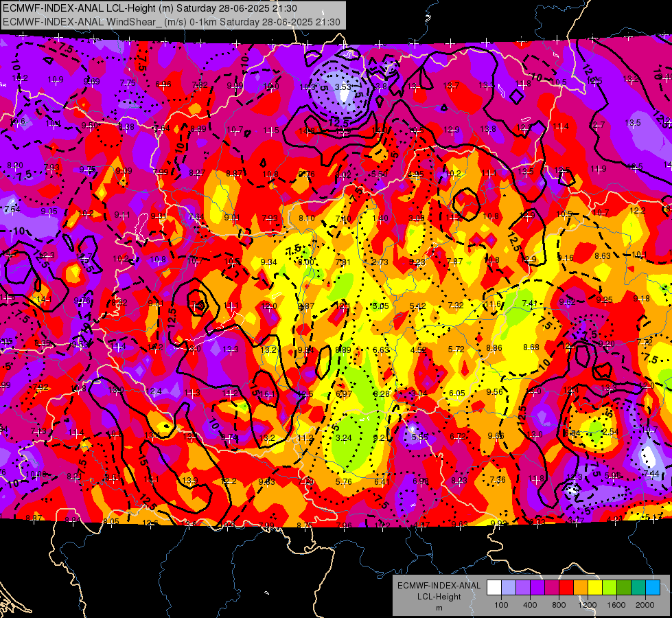Click the wind shear value 3.53
672x618 pixels.
(x=343, y=87)
